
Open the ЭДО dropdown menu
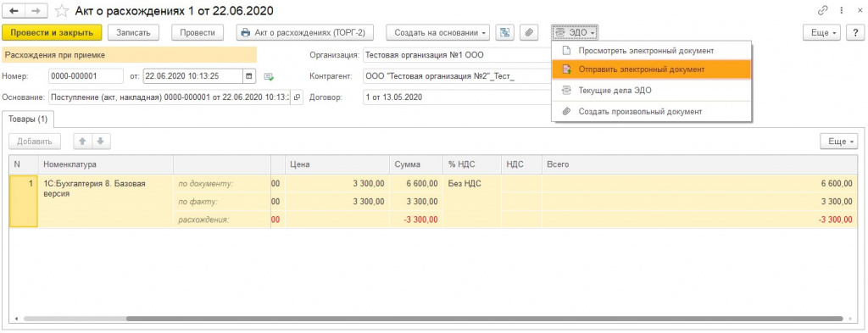[575, 33]
